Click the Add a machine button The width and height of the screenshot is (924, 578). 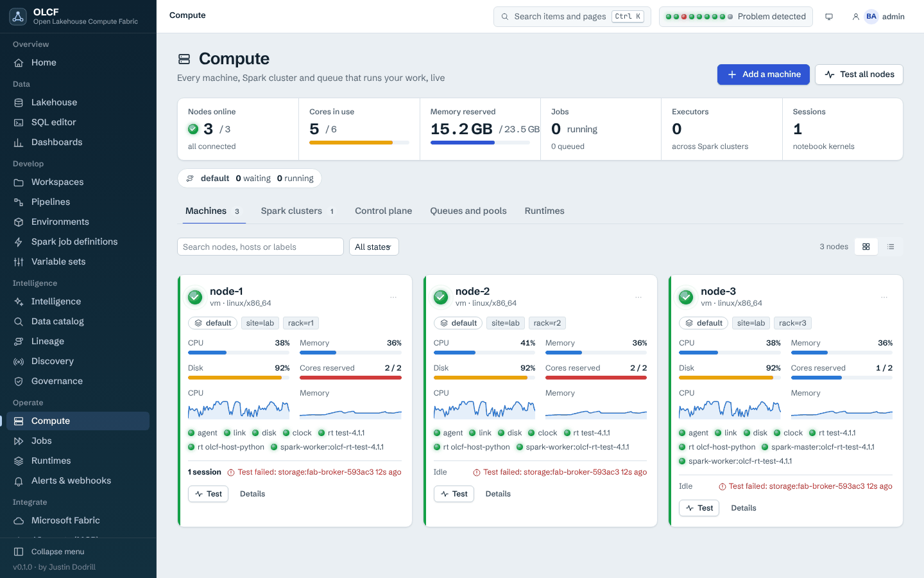[764, 74]
